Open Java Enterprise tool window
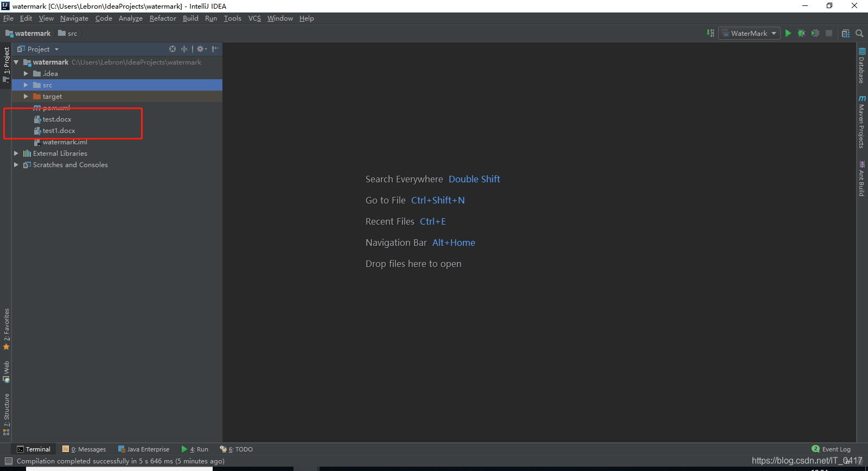The height and width of the screenshot is (471, 868). (x=144, y=449)
